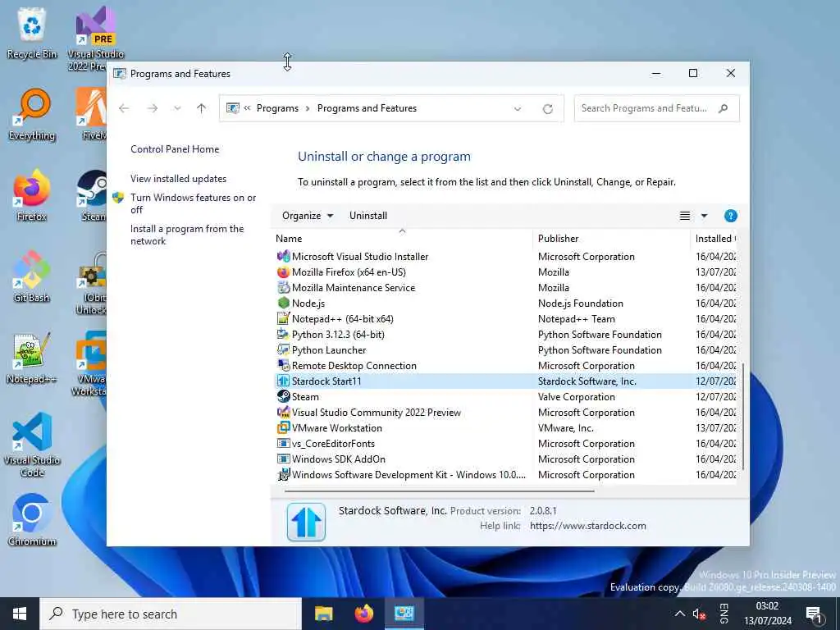Click Mozilla Maintenance Service icon
The width and height of the screenshot is (840, 630).
tap(283, 288)
